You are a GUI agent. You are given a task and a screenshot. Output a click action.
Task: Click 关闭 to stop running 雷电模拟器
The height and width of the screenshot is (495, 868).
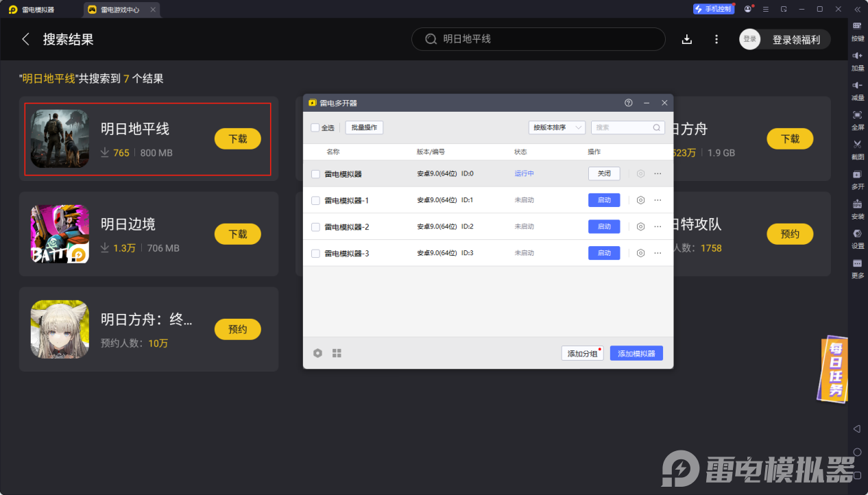click(x=604, y=173)
